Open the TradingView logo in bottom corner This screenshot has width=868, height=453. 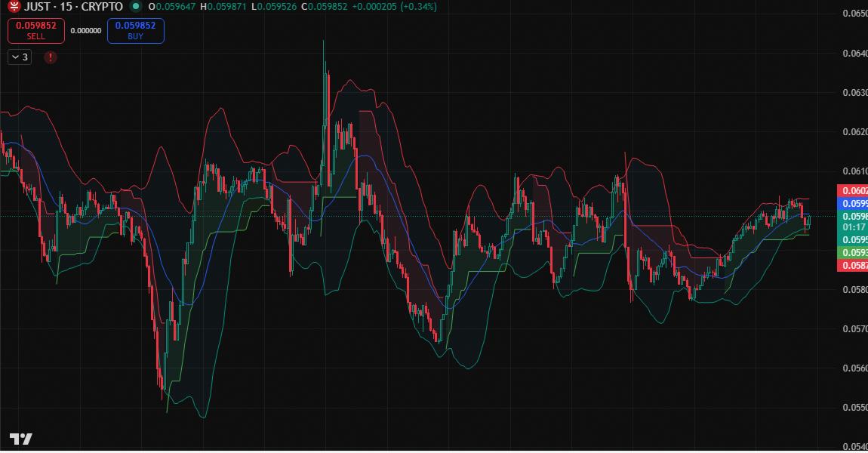click(20, 439)
